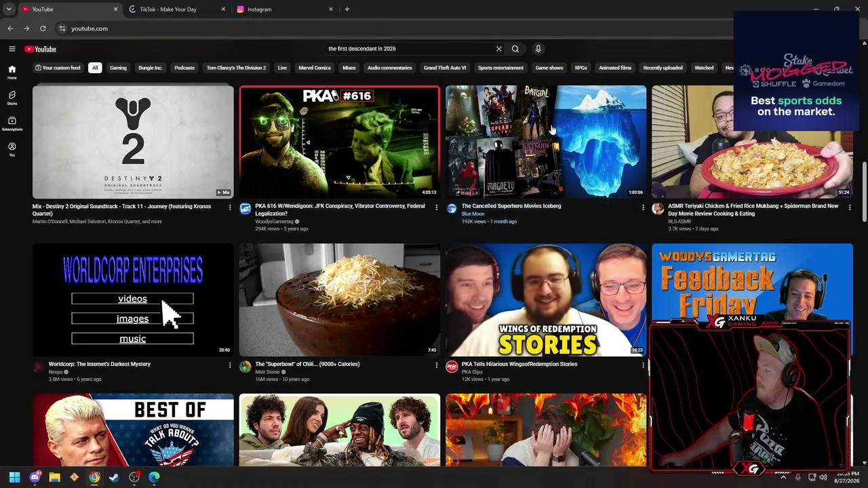Open the tab search dropdown in Chrome

click(x=9, y=9)
